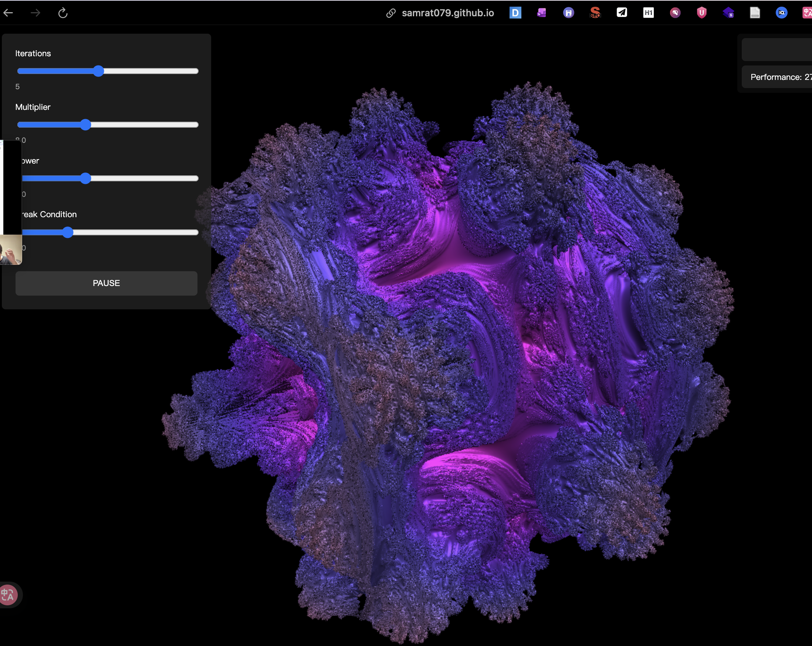Click the floating translate bubble at bottom left
Viewport: 812px width, 646px height.
point(8,595)
